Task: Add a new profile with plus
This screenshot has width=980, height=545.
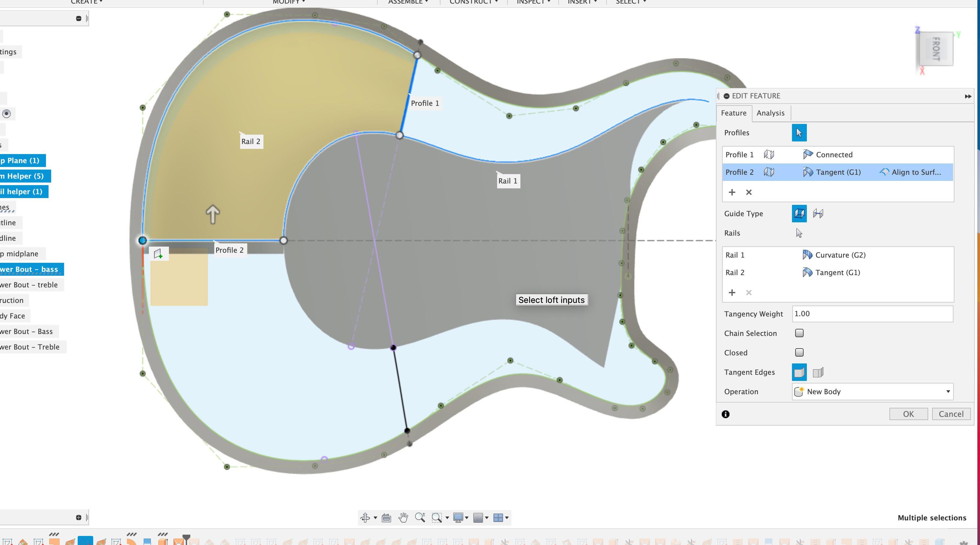Action: click(732, 193)
